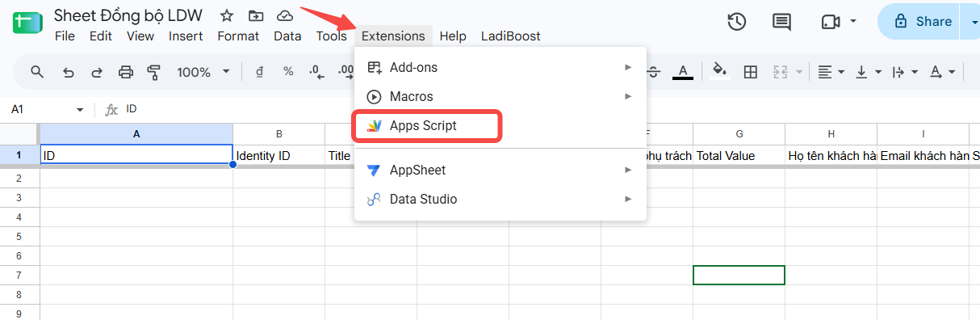Open the View menu
Screen dimensions: 980x320
coord(140,36)
